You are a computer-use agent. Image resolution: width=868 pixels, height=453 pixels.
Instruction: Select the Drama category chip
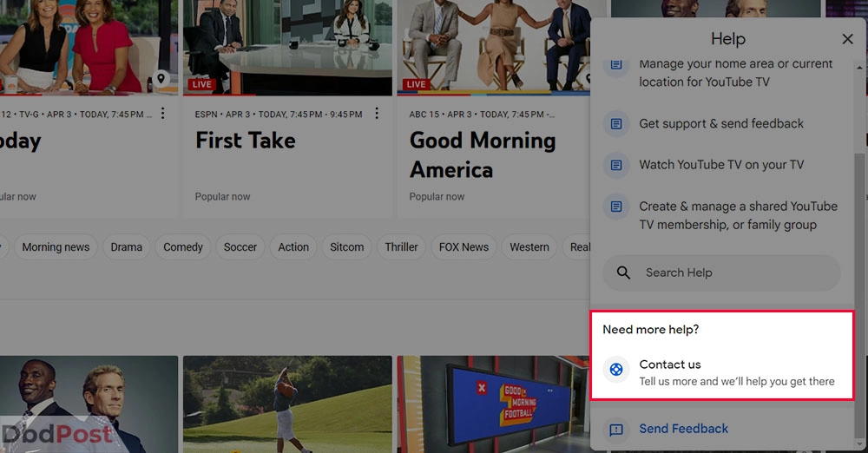pyautogui.click(x=126, y=247)
